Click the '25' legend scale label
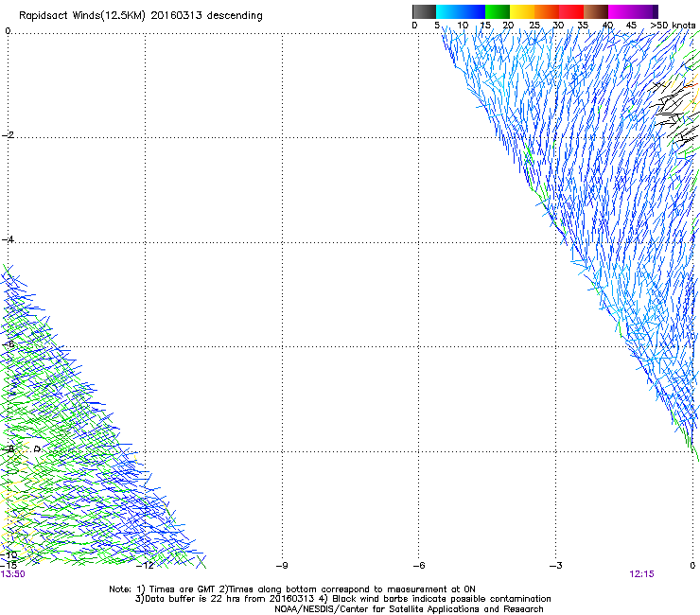The height and width of the screenshot is (615, 700). pyautogui.click(x=534, y=26)
